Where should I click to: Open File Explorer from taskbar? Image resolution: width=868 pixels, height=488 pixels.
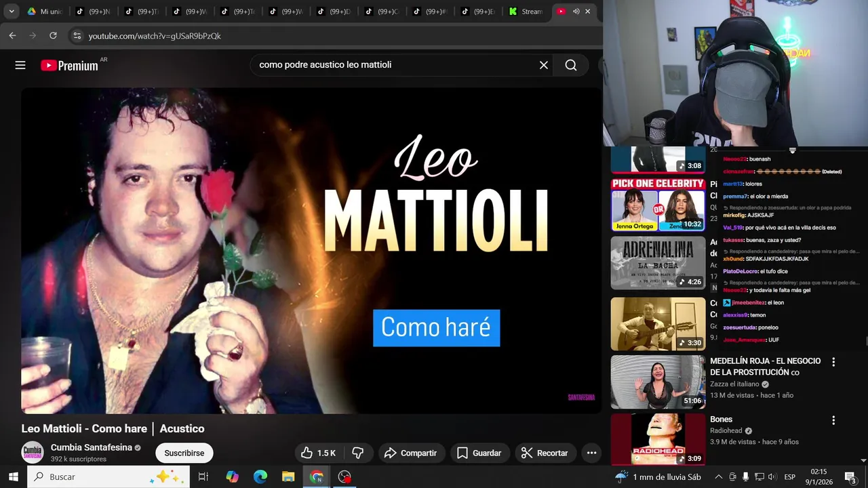coord(288,476)
